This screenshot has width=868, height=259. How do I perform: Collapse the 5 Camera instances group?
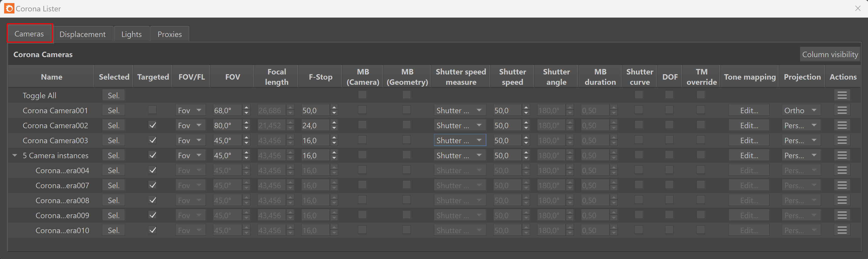pyautogui.click(x=15, y=155)
